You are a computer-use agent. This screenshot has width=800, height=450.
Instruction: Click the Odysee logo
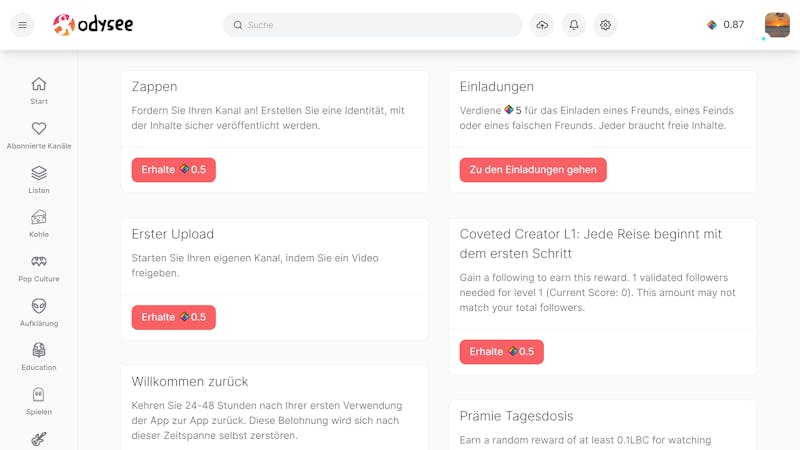coord(93,24)
